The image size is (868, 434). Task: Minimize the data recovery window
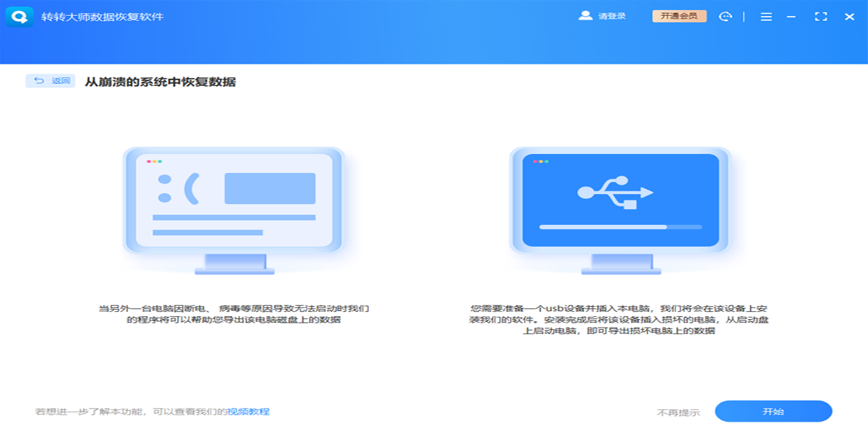click(792, 17)
